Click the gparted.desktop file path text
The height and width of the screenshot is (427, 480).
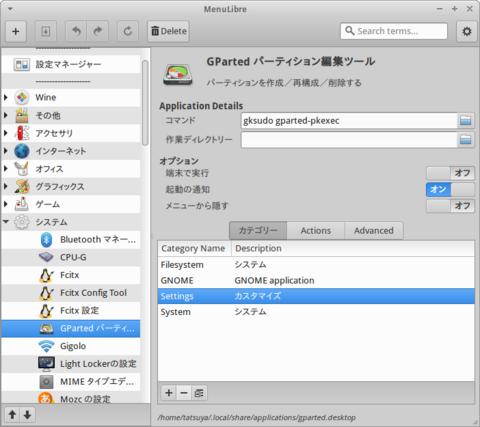click(256, 418)
